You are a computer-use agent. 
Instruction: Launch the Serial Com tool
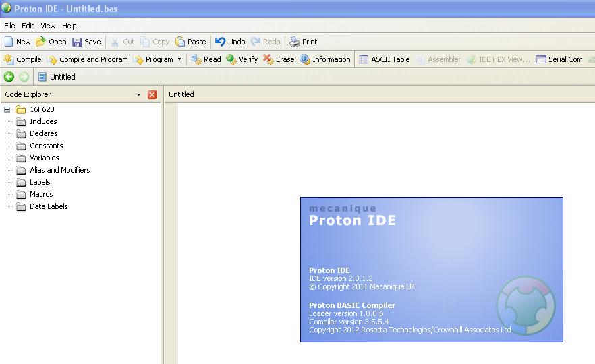click(541, 59)
